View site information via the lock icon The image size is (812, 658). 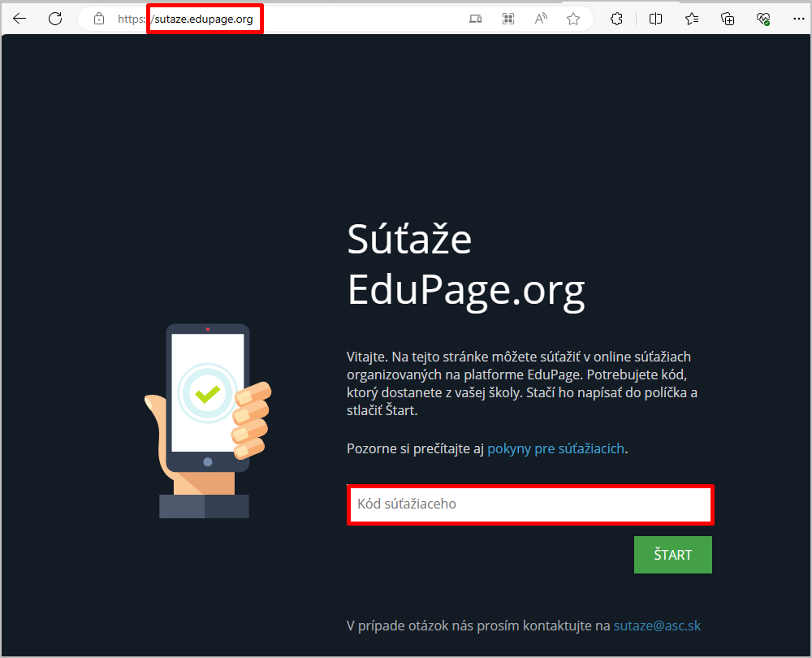pyautogui.click(x=99, y=19)
